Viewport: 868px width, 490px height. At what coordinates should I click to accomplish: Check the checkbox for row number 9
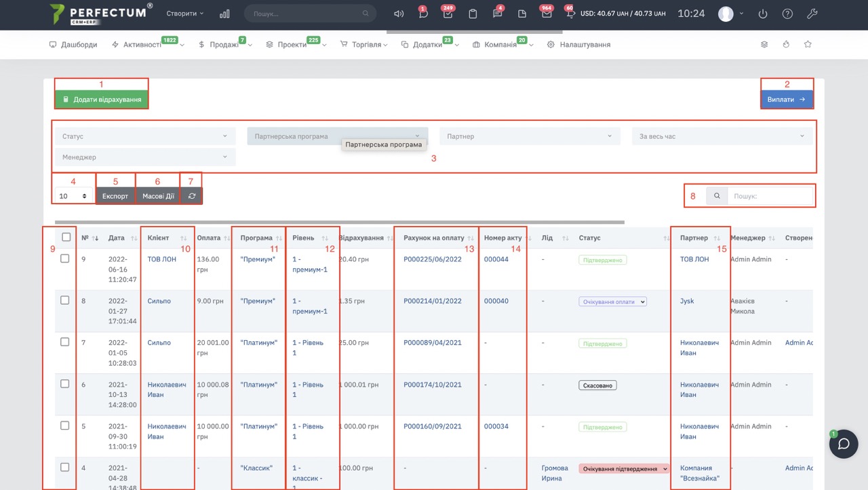tap(65, 259)
